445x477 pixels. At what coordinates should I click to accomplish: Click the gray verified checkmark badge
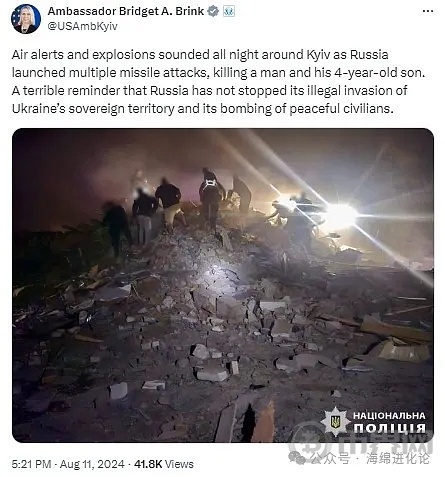pos(213,11)
